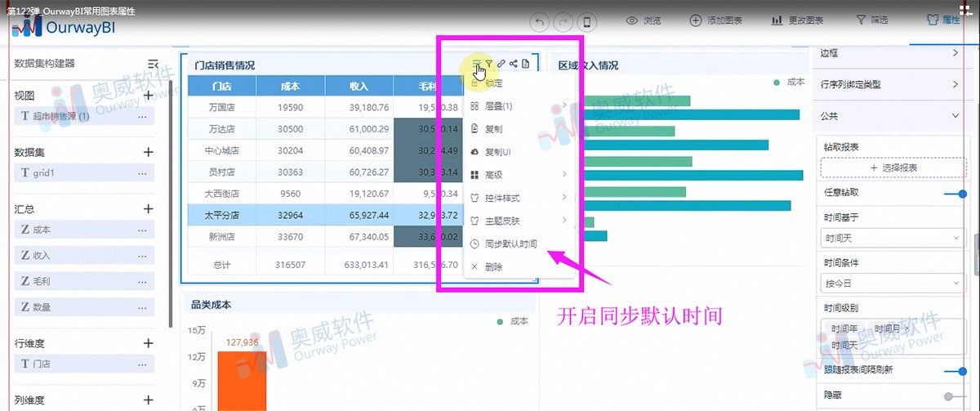Open more options for 数量 measure
This screenshot has height=411, width=980.
click(x=142, y=307)
